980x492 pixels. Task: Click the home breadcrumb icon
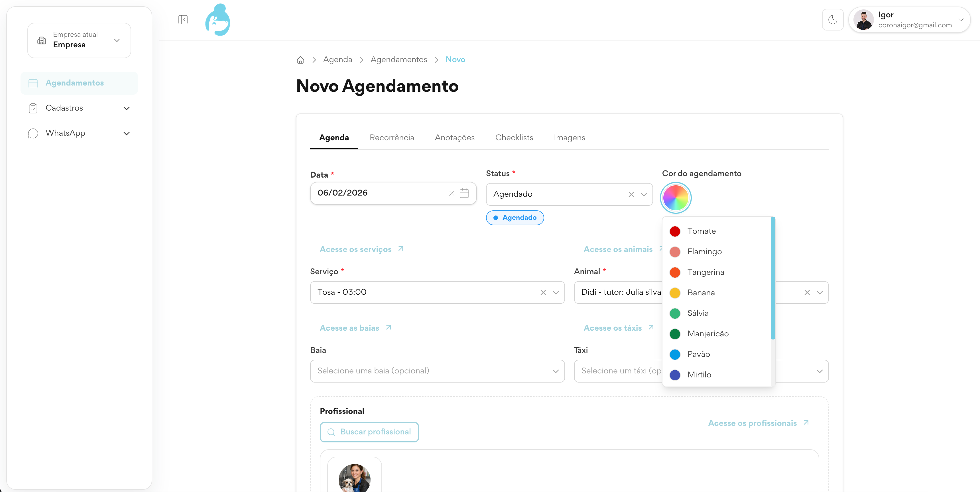pos(300,60)
